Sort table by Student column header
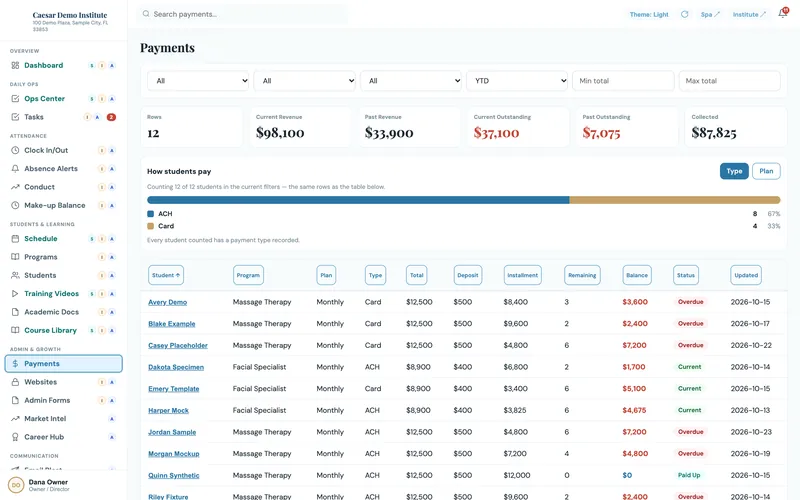Image resolution: width=800 pixels, height=500 pixels. click(x=166, y=276)
